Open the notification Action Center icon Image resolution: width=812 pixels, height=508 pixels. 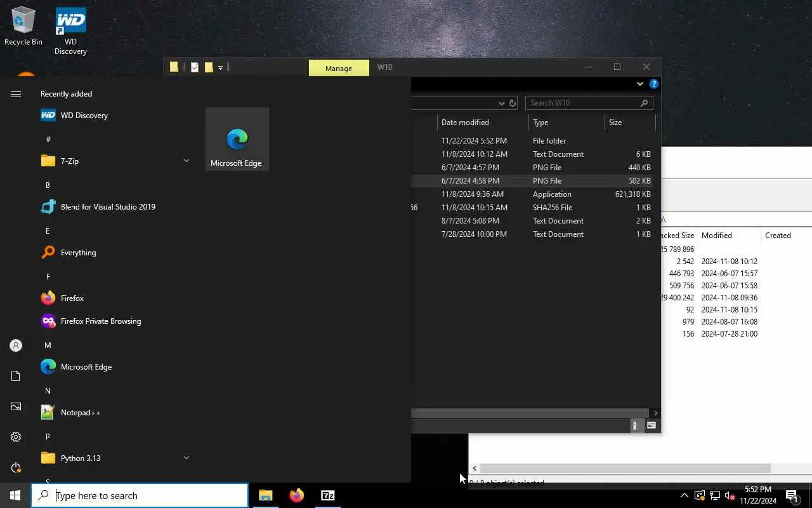[x=792, y=496]
